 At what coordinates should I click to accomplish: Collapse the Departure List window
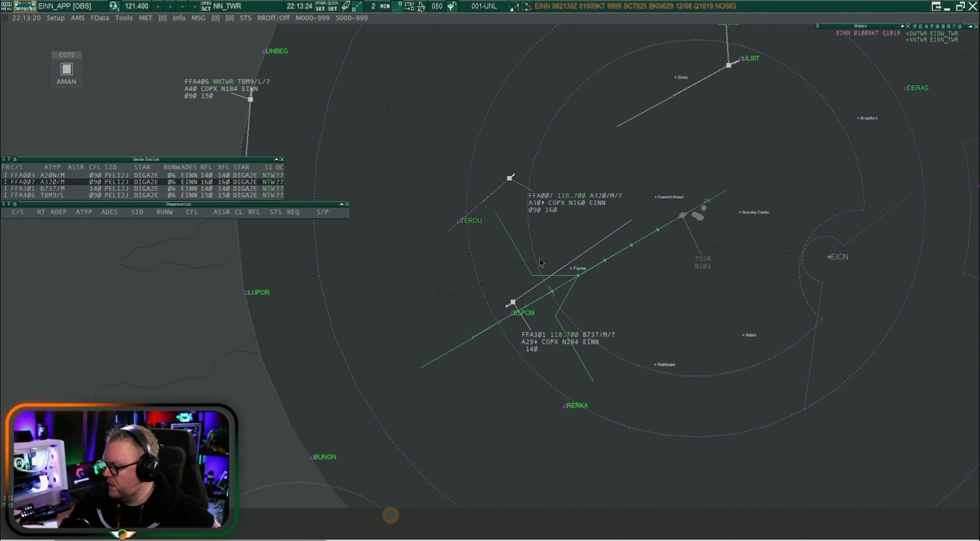[342, 204]
